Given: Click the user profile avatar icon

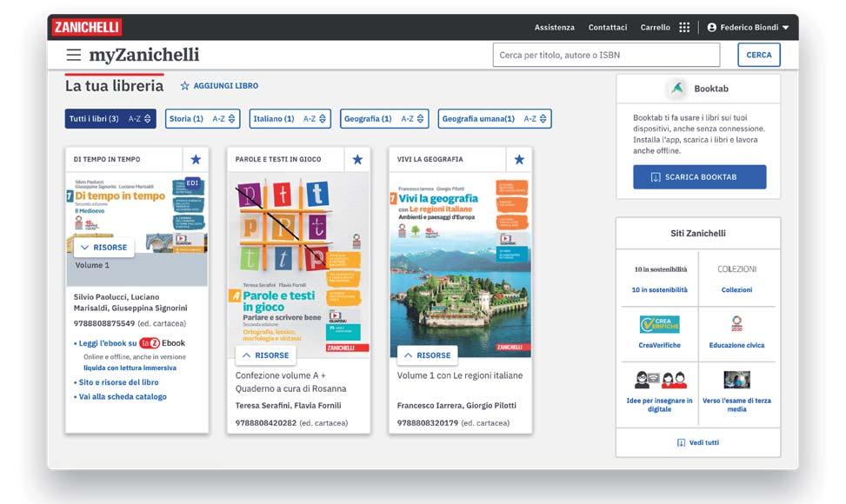Looking at the screenshot, I should pos(711,28).
